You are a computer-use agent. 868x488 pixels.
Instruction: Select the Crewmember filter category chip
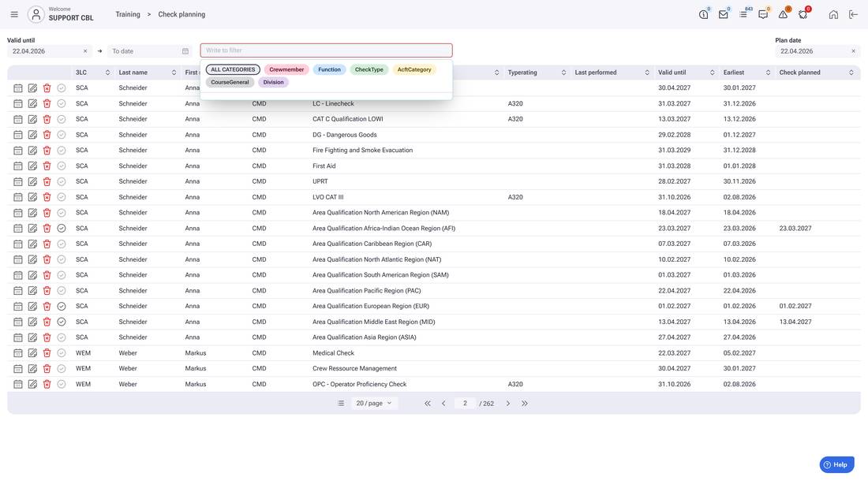point(286,69)
